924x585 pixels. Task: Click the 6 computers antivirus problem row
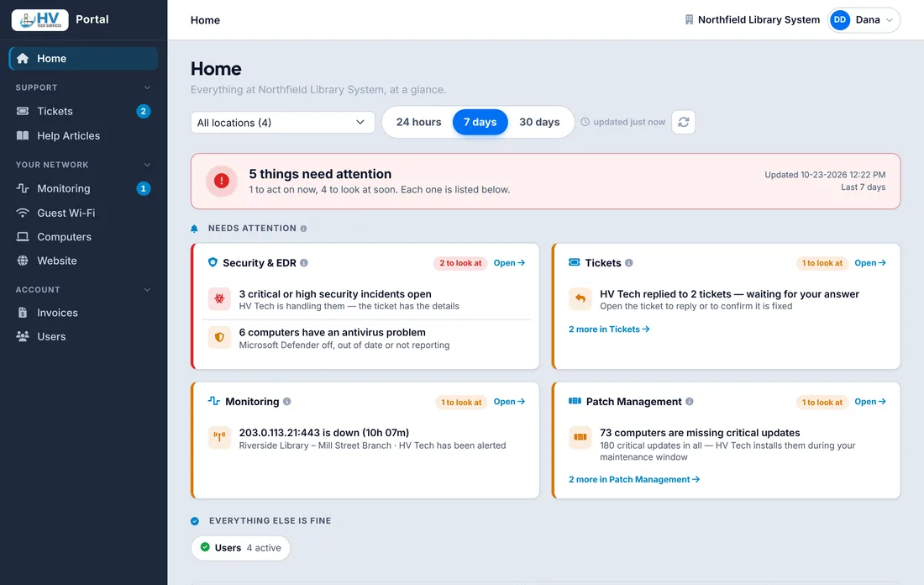366,339
